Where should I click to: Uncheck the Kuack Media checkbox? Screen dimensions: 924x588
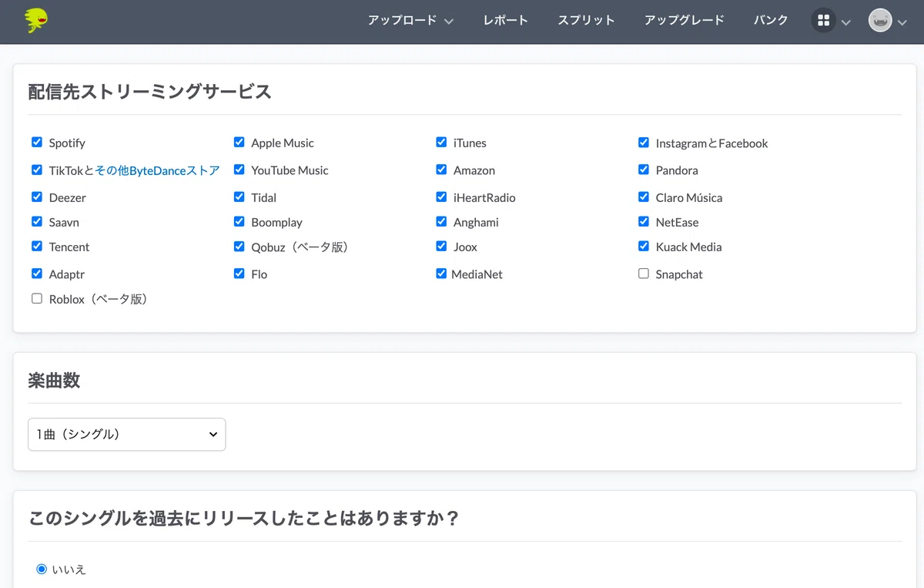pyautogui.click(x=644, y=246)
